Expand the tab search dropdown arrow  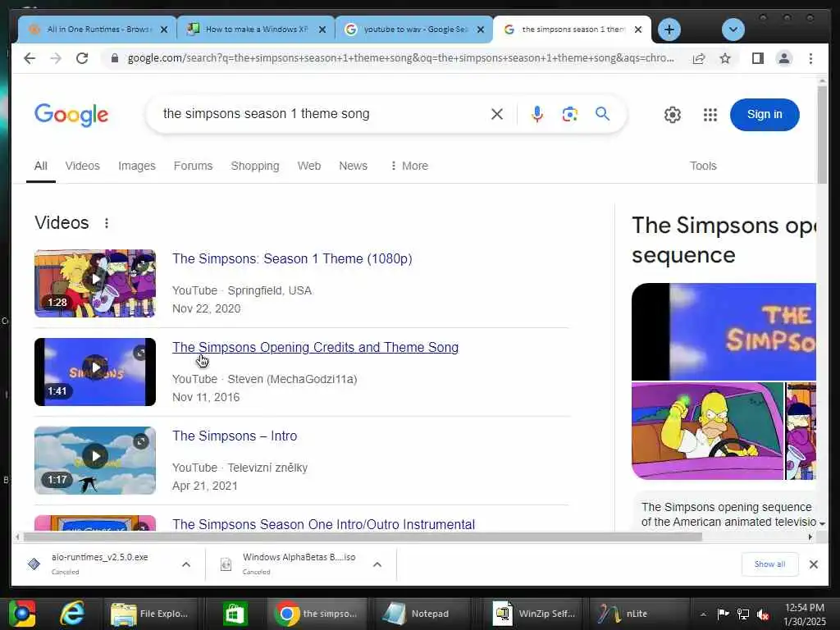(x=733, y=30)
